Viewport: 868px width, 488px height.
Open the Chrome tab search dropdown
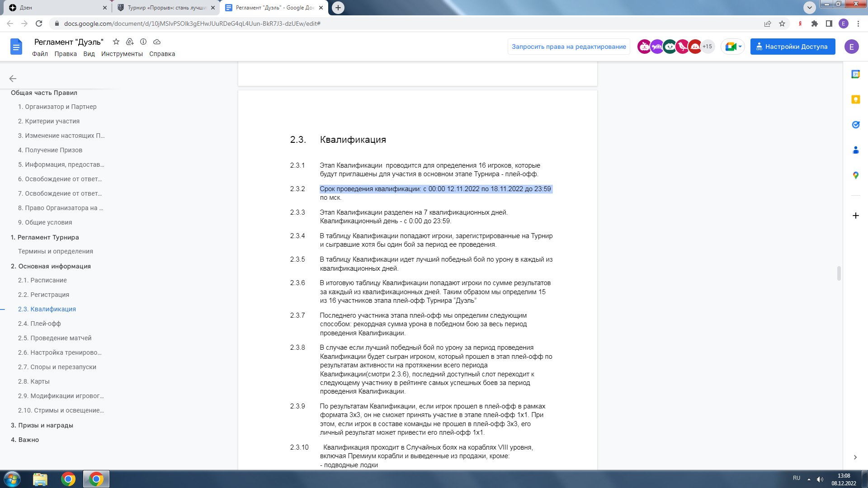[x=809, y=7]
